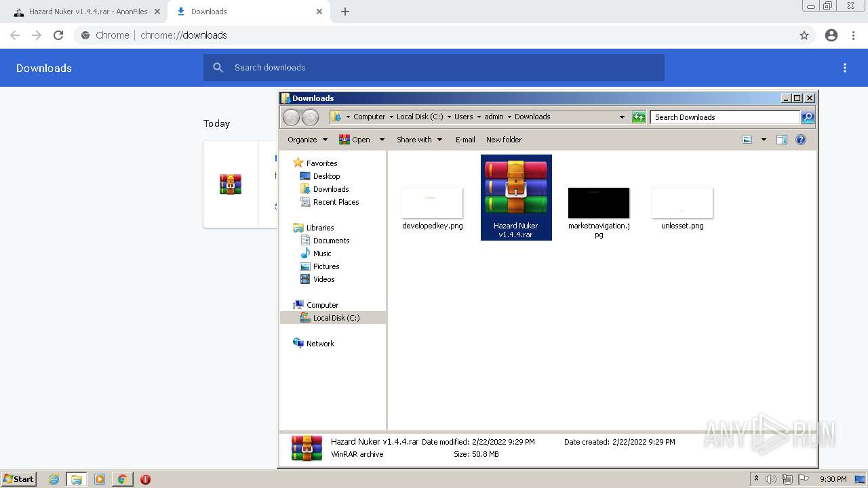Focus the Search Downloads box in Explorer
This screenshot has height=488, width=868.
pos(725,117)
